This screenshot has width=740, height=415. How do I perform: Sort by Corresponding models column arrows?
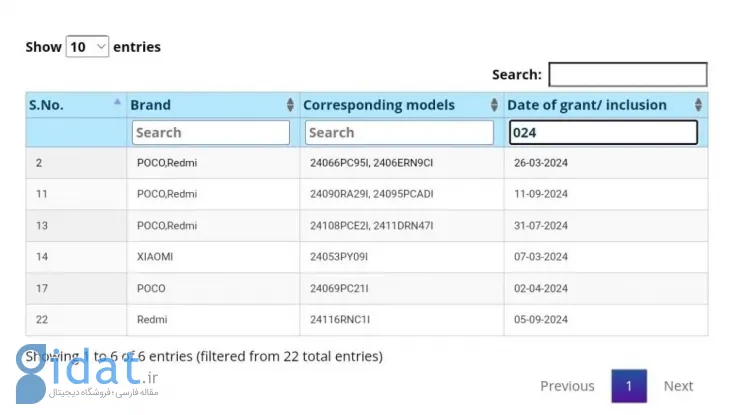(494, 105)
